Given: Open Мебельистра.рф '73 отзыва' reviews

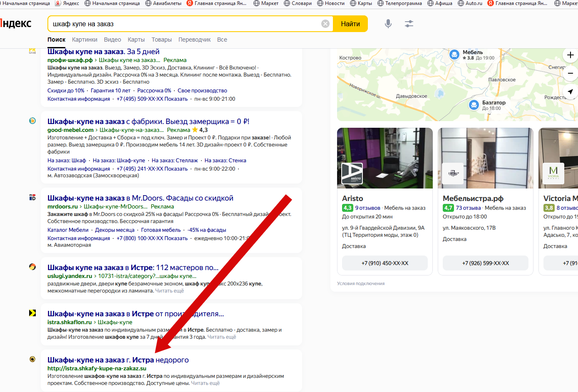Looking at the screenshot, I should click(x=468, y=208).
